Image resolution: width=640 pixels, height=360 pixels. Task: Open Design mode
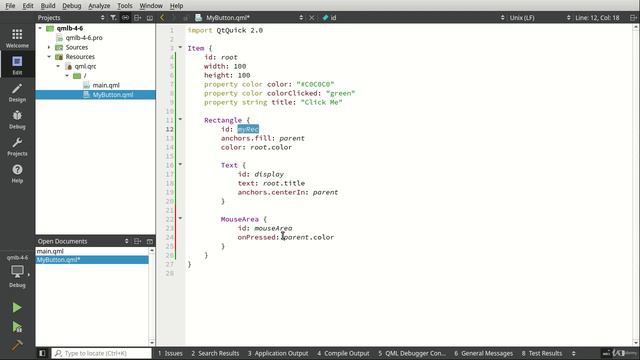coord(17,92)
